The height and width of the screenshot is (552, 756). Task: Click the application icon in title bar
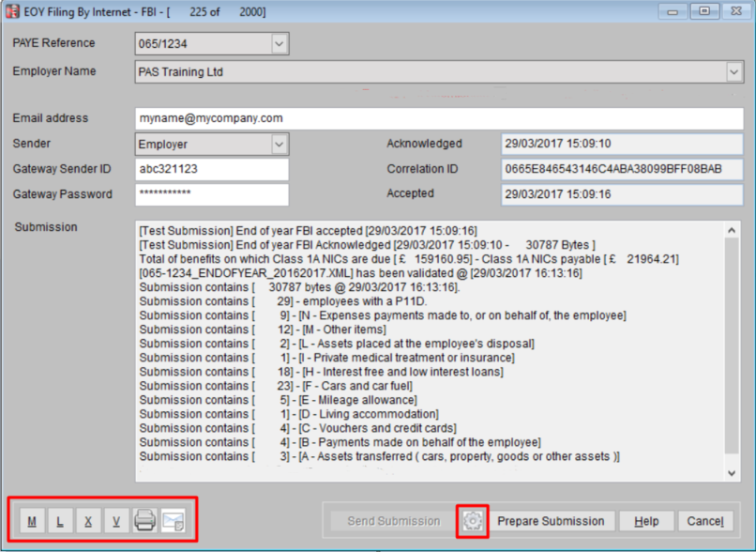click(x=12, y=11)
